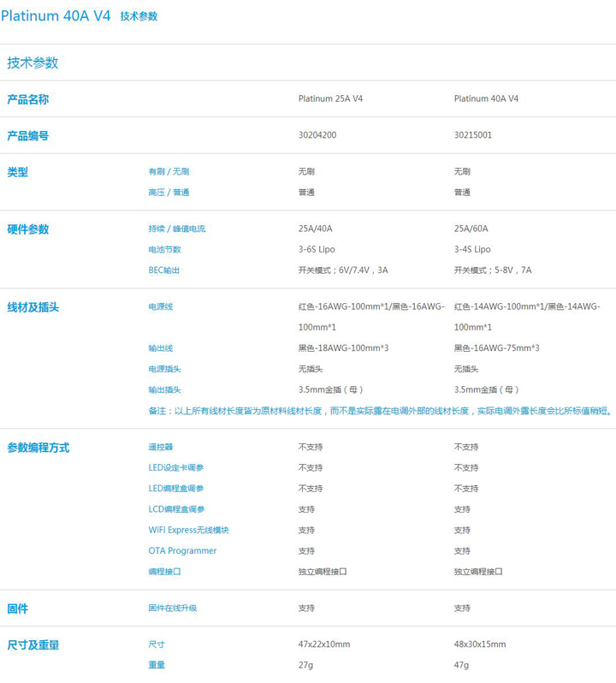Click the 有刷 / 无刷 parameter label

click(169, 172)
